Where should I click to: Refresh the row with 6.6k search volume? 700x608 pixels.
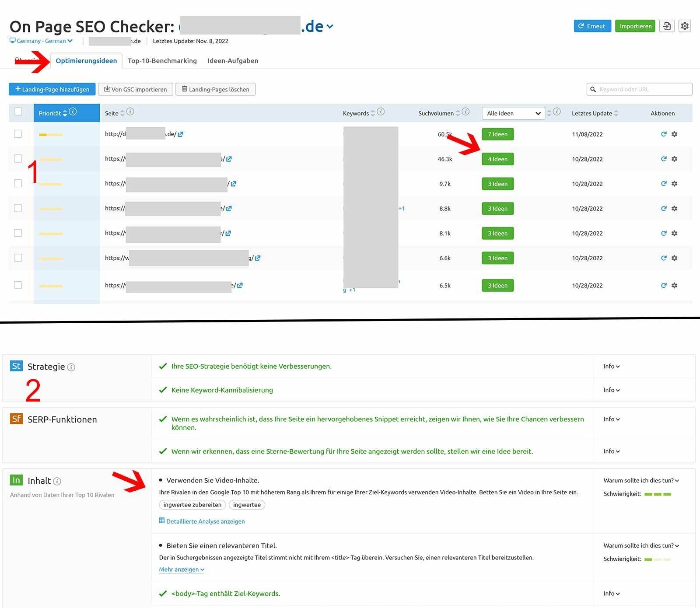click(x=664, y=258)
